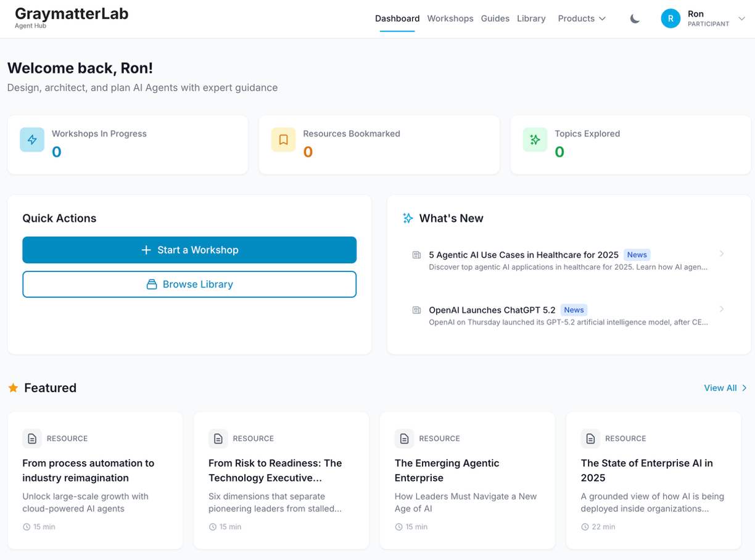
Task: Click the Start a Workshop button
Action: [189, 250]
